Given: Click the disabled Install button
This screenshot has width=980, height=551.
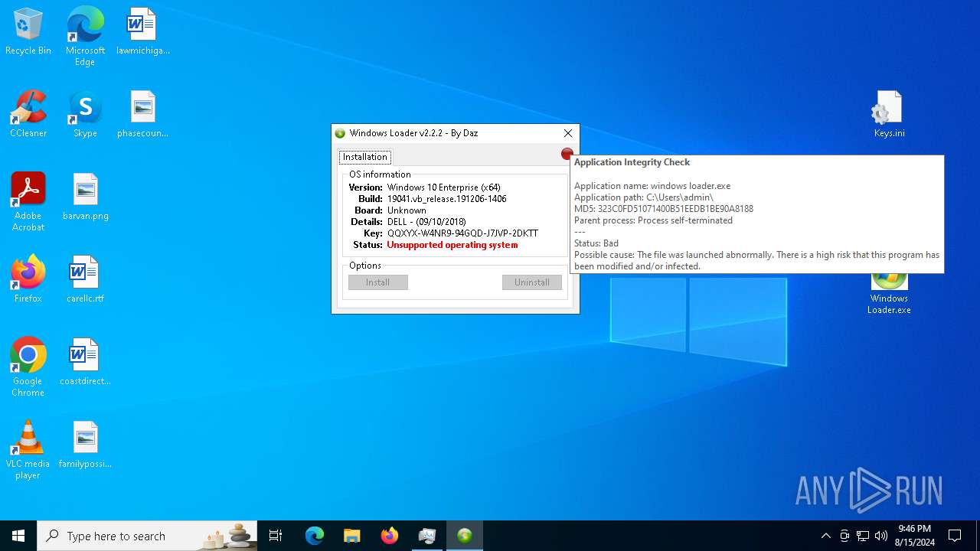Looking at the screenshot, I should coord(378,282).
